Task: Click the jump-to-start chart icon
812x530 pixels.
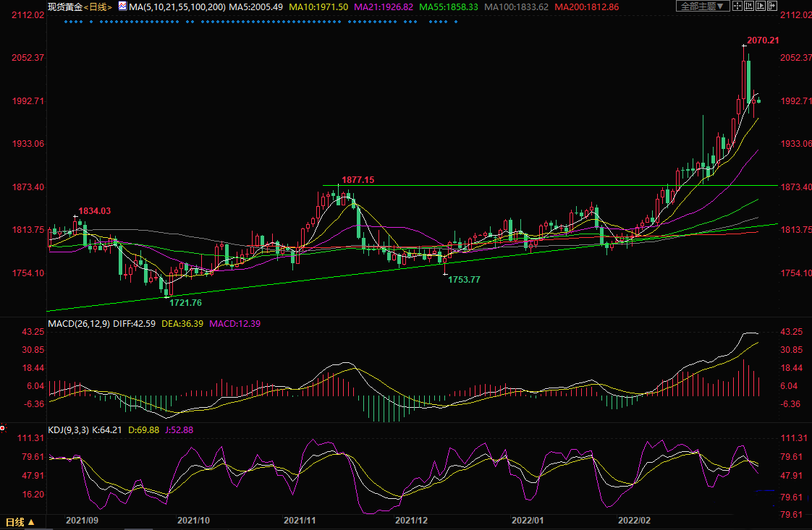Action: [749, 6]
